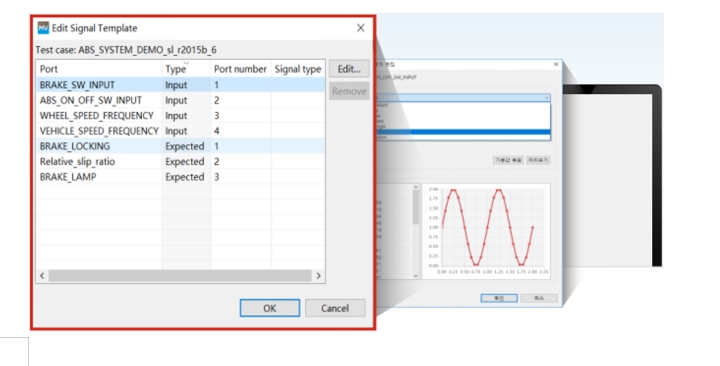The width and height of the screenshot is (720, 366).
Task: Select the ABS_ON_OFF_SW_INPUT port row
Action: tap(180, 100)
